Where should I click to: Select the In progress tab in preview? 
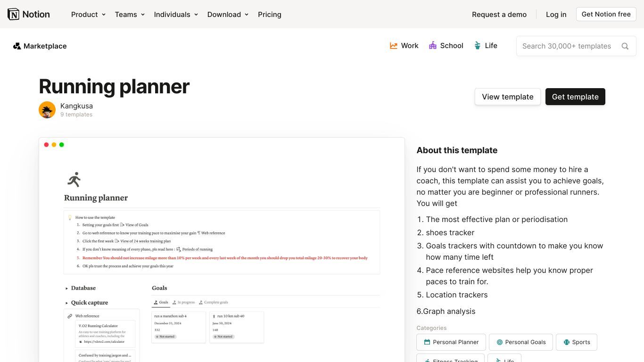[183, 303]
